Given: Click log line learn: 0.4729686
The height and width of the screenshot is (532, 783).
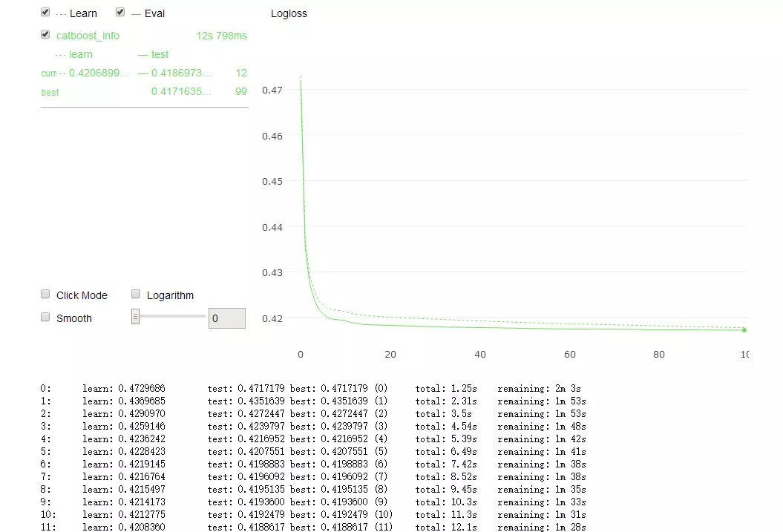Looking at the screenshot, I should (124, 388).
